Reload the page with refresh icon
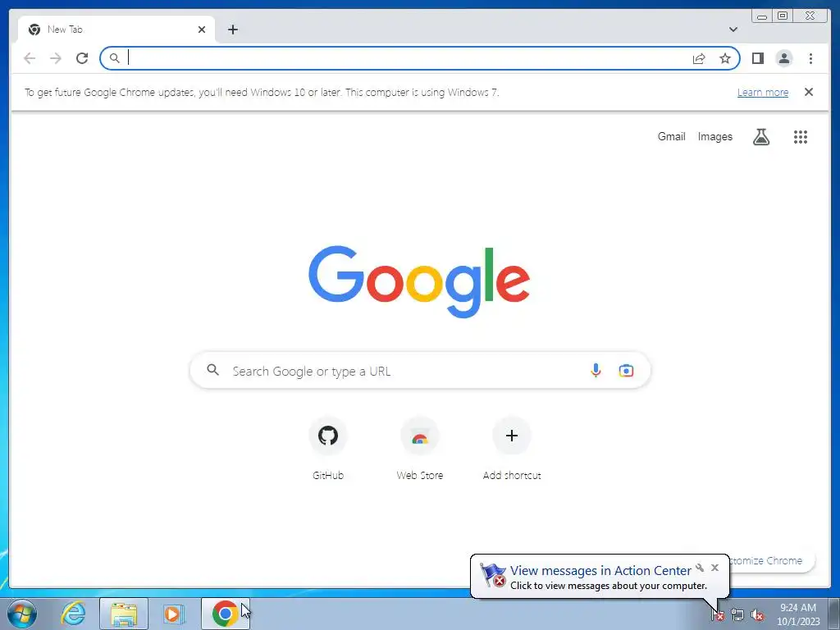Screen dimensions: 840x630 (x=82, y=58)
